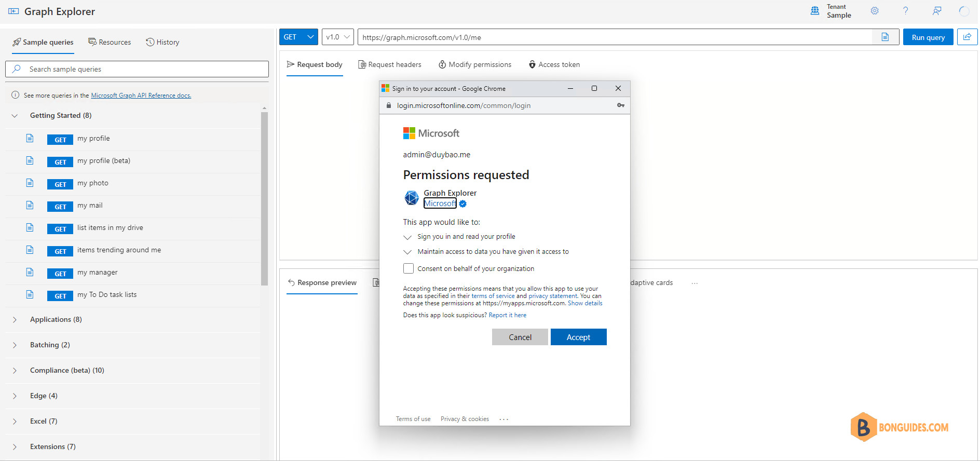The height and width of the screenshot is (461, 980).
Task: Click the three dots in the popup footer
Action: (x=503, y=419)
